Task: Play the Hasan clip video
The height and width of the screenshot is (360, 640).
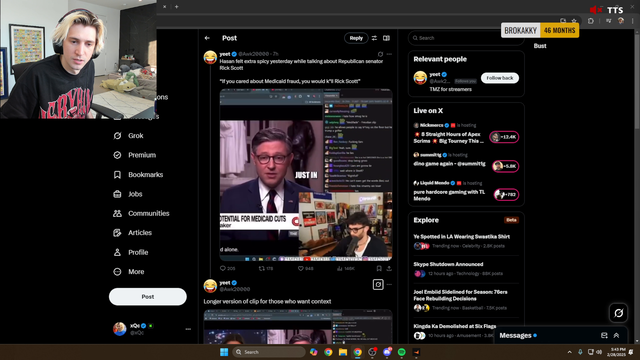Action: (306, 175)
